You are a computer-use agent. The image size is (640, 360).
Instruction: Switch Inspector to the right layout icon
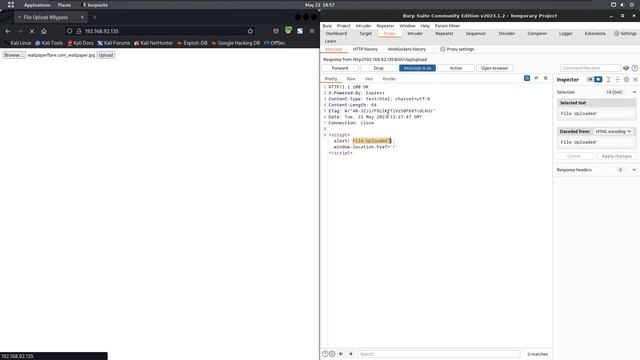pyautogui.click(x=598, y=80)
